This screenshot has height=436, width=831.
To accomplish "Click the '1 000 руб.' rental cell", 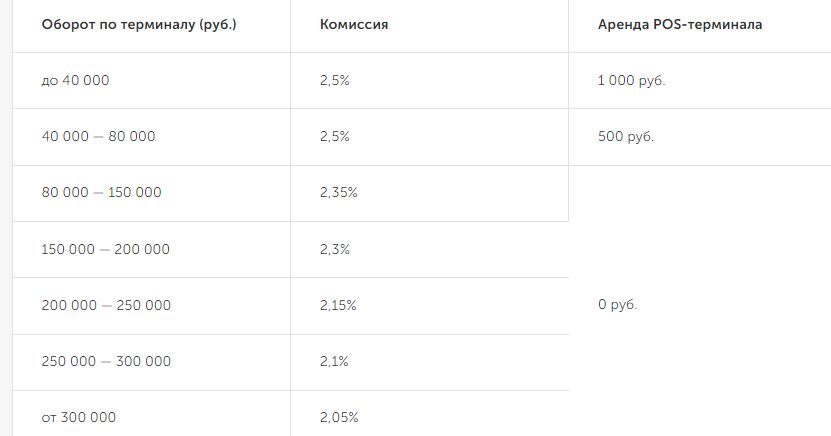I will (631, 81).
